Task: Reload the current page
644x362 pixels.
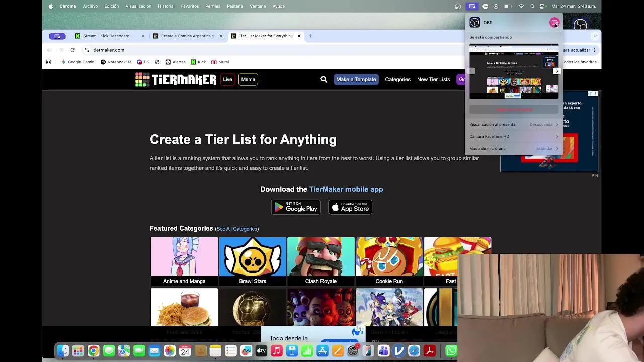Action: point(72,50)
